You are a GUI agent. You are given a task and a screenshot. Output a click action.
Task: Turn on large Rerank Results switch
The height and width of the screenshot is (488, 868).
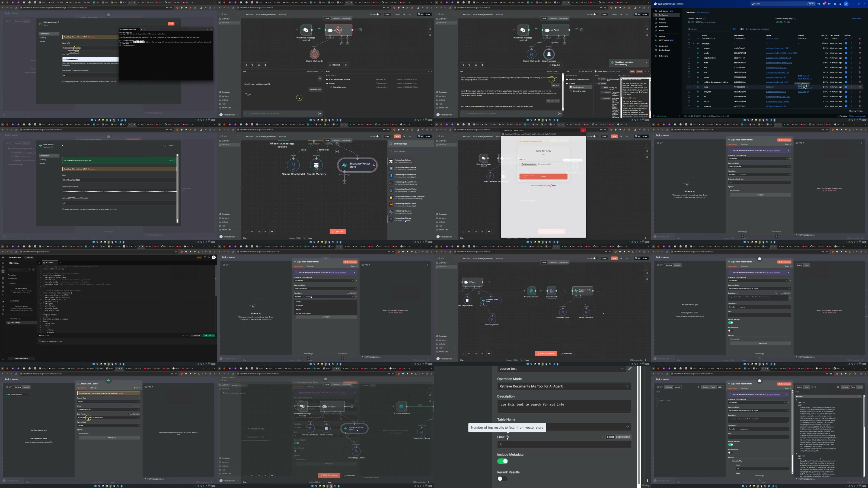click(x=502, y=479)
